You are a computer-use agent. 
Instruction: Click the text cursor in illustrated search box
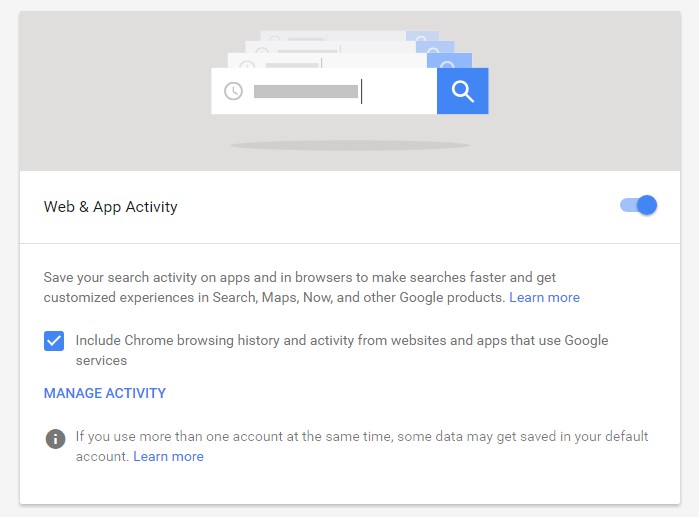tap(361, 92)
